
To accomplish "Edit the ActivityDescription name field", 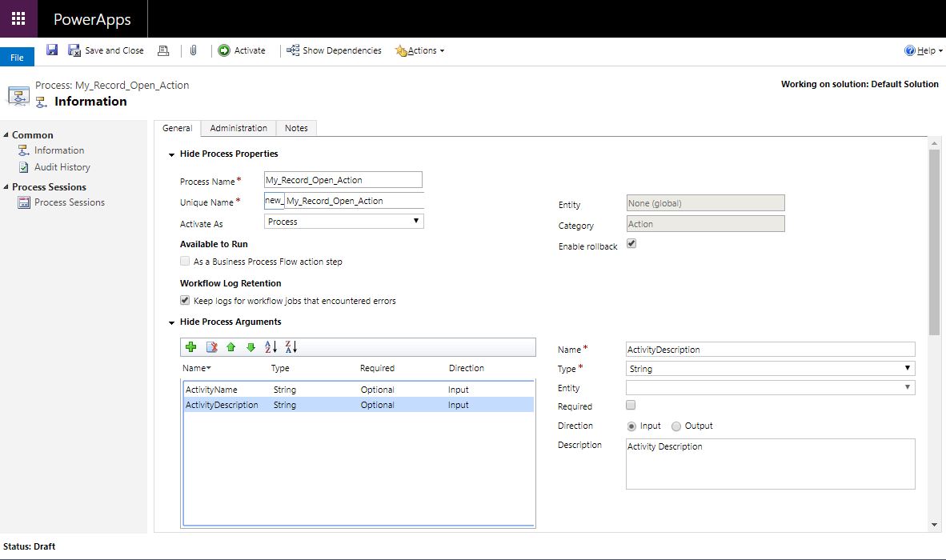I will (x=768, y=349).
